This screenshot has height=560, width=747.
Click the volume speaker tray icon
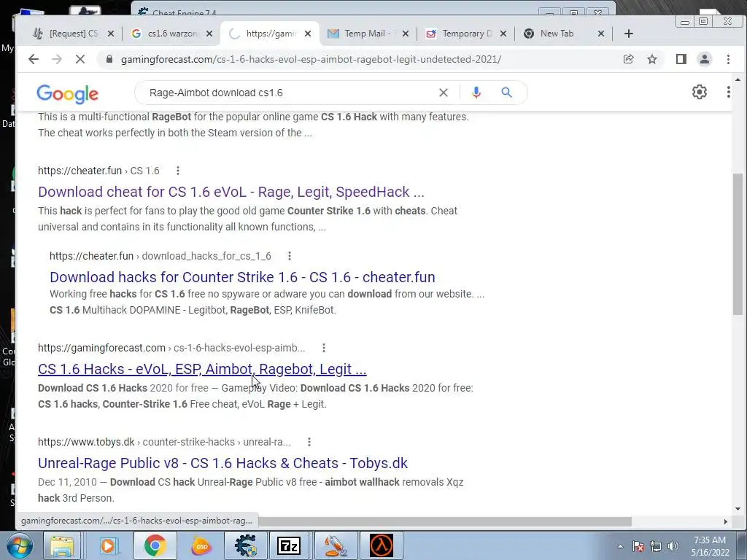point(673,546)
